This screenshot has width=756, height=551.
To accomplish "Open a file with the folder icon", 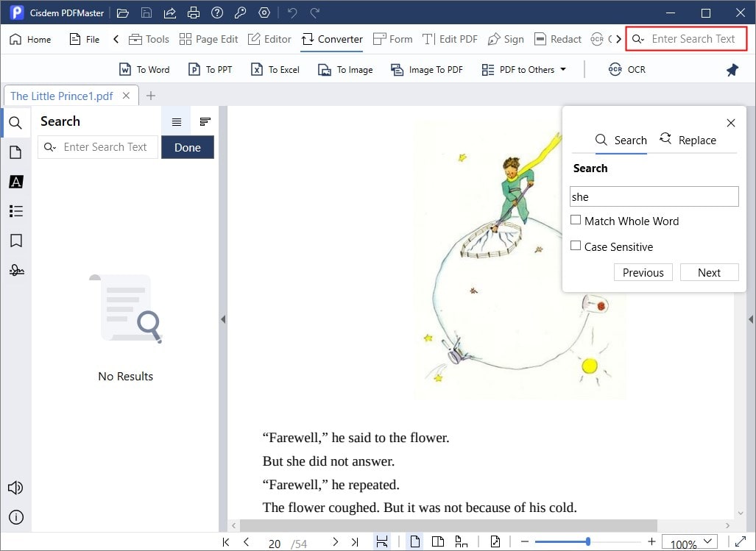I will 123,13.
